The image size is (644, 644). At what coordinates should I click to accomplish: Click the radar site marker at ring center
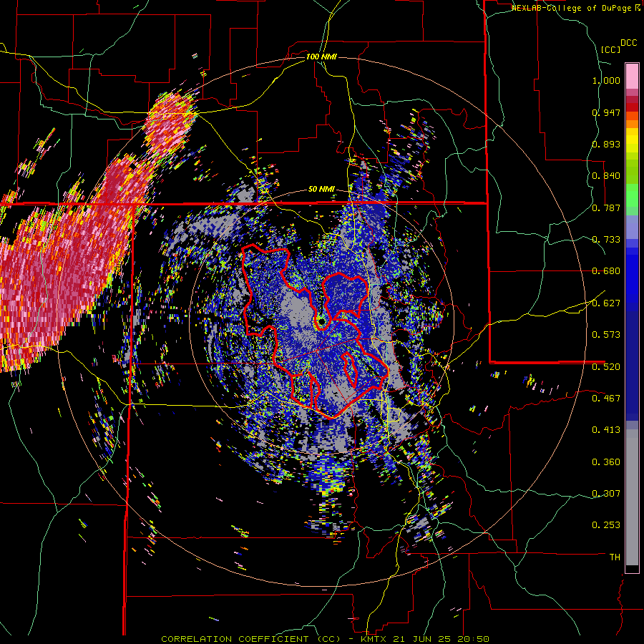click(x=321, y=321)
